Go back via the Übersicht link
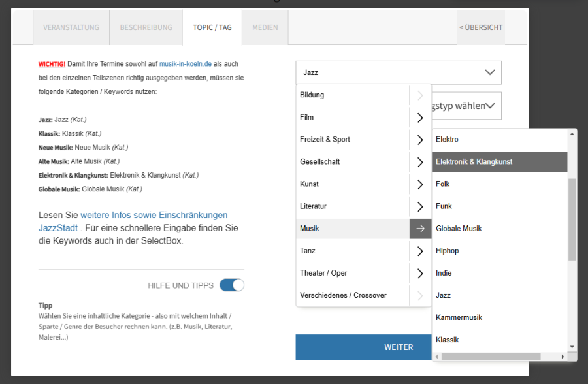 481,27
